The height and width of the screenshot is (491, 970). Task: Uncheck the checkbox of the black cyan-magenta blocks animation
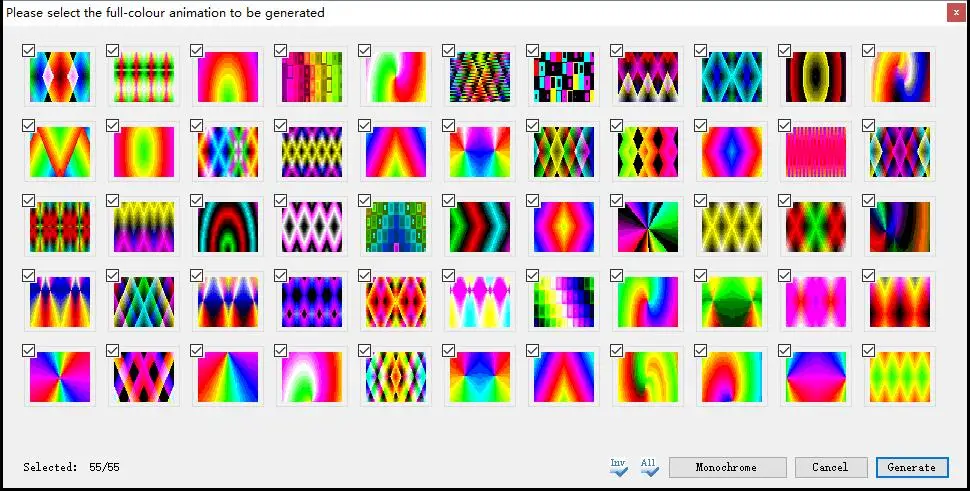coord(532,51)
